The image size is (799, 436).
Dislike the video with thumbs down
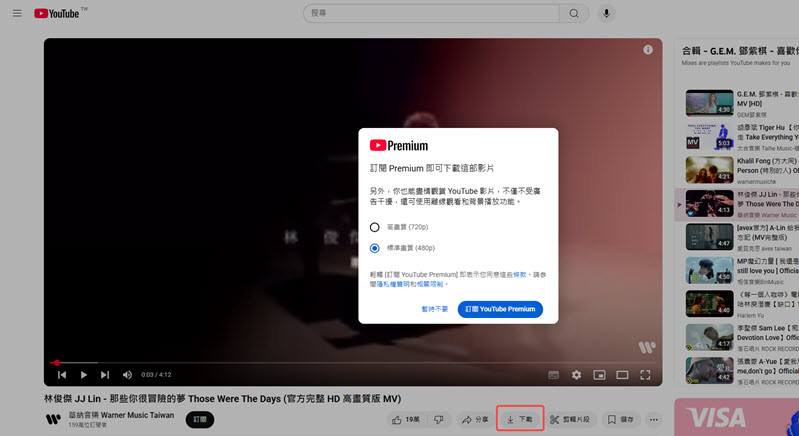[439, 420]
